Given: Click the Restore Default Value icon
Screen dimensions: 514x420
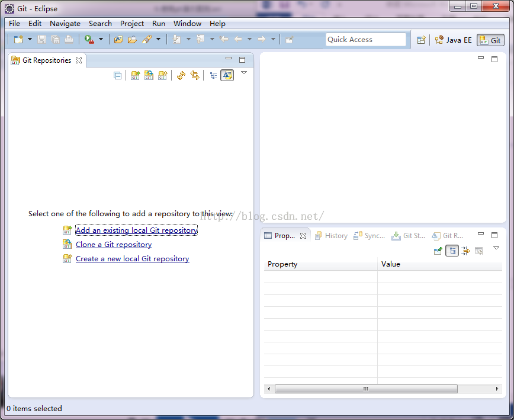Looking at the screenshot, I should pyautogui.click(x=479, y=251).
